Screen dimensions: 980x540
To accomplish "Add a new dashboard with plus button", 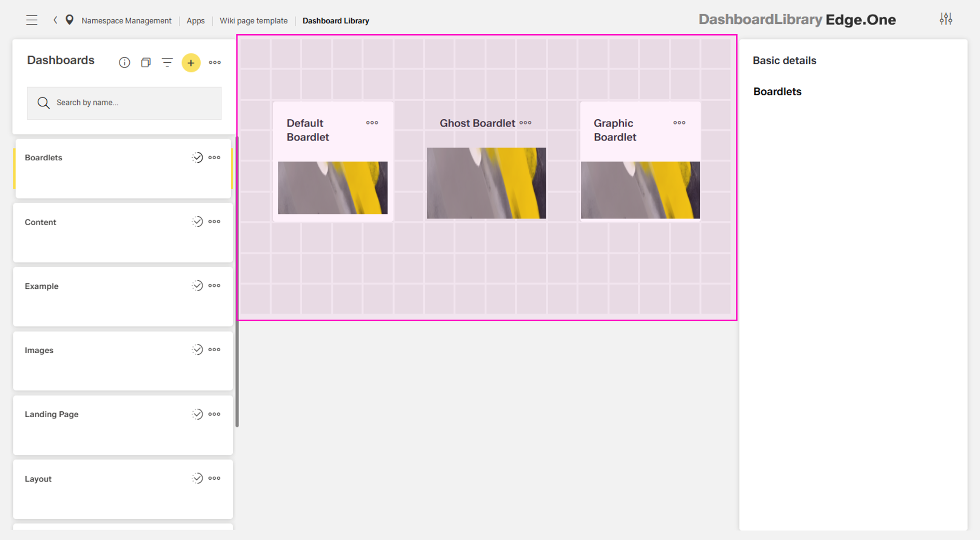I will click(191, 63).
